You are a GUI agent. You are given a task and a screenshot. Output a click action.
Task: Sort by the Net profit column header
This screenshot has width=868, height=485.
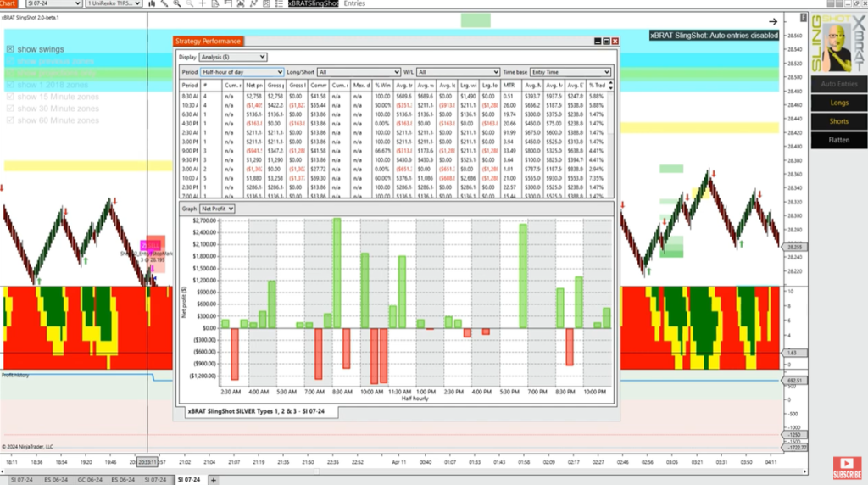[x=254, y=86]
